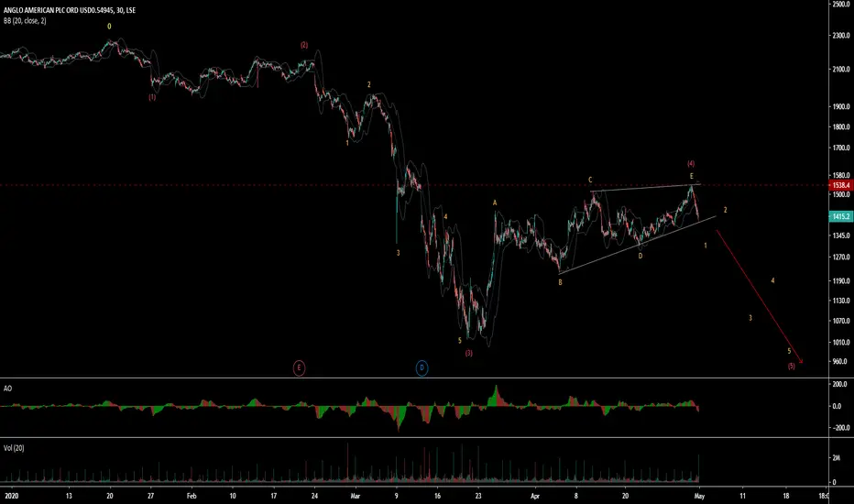Click the green 1415.2 current price label

tap(840, 216)
